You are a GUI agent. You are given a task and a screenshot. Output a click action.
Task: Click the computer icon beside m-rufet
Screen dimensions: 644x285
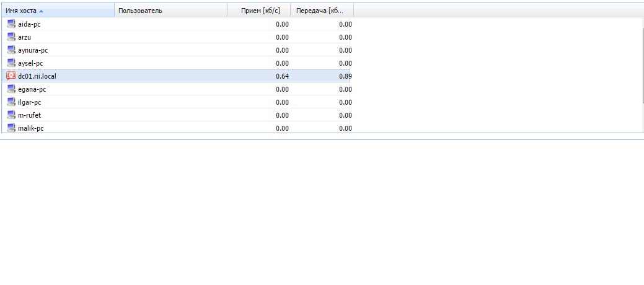(x=12, y=115)
